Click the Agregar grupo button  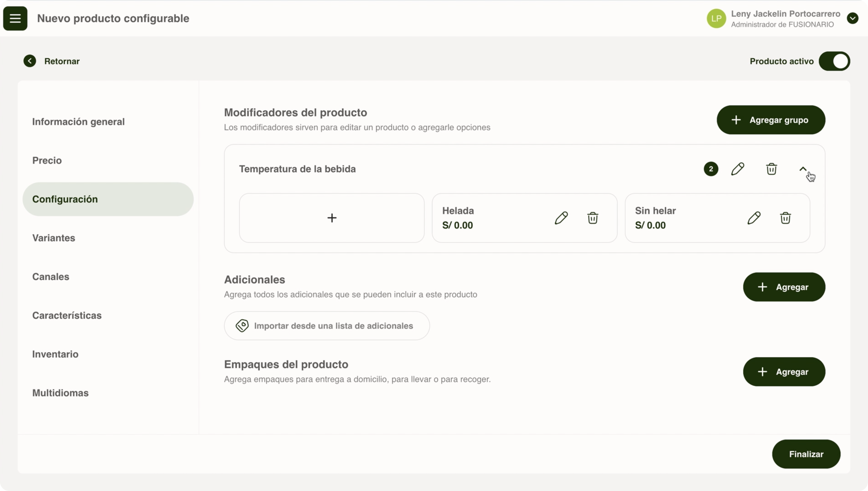click(x=771, y=120)
